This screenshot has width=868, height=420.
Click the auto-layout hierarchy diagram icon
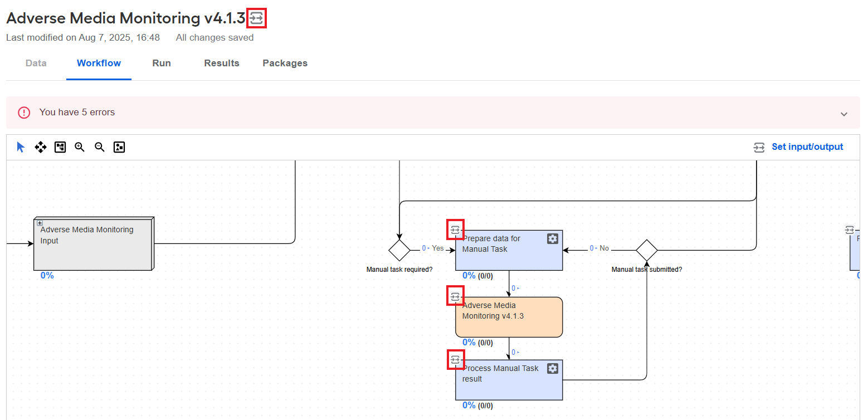point(60,147)
